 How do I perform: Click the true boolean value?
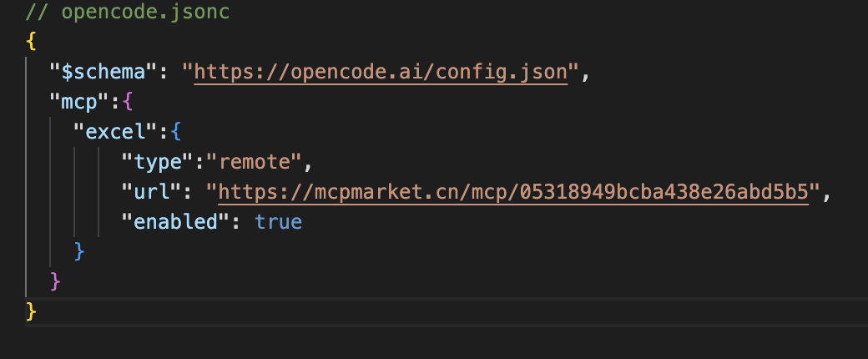click(278, 222)
